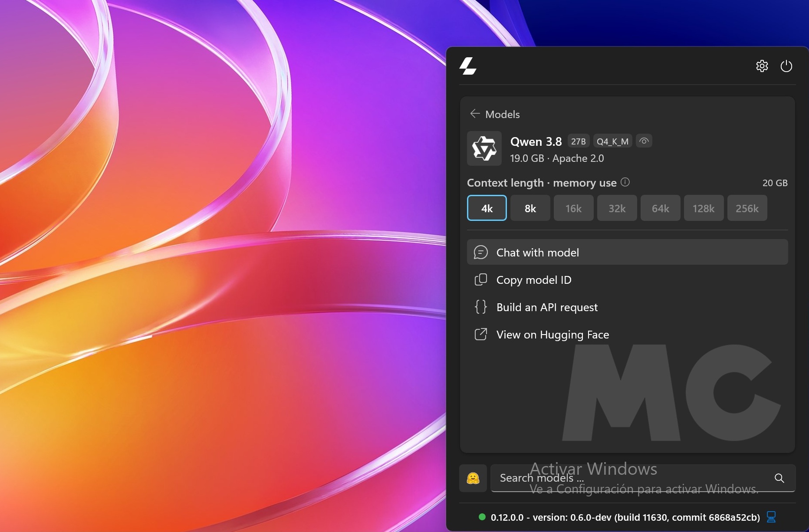Click the Qwen 3.8 model name
Viewport: 809px width, 532px height.
536,141
